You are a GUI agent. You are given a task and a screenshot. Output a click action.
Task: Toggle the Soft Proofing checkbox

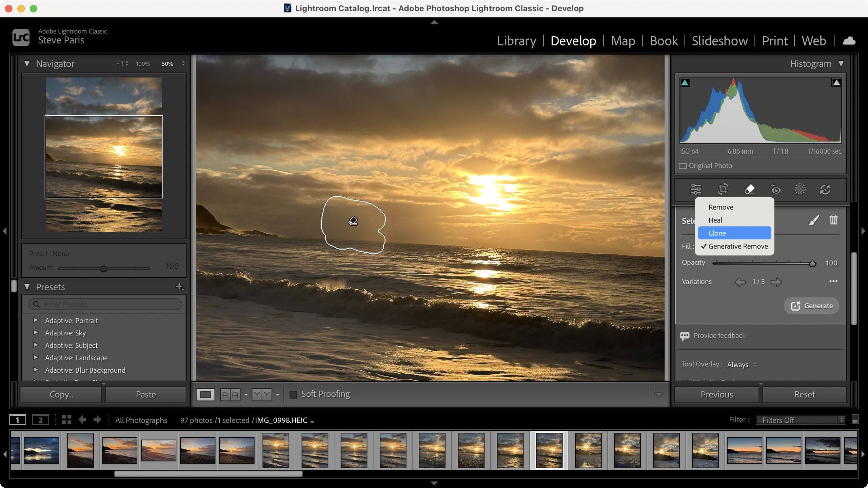(x=293, y=394)
